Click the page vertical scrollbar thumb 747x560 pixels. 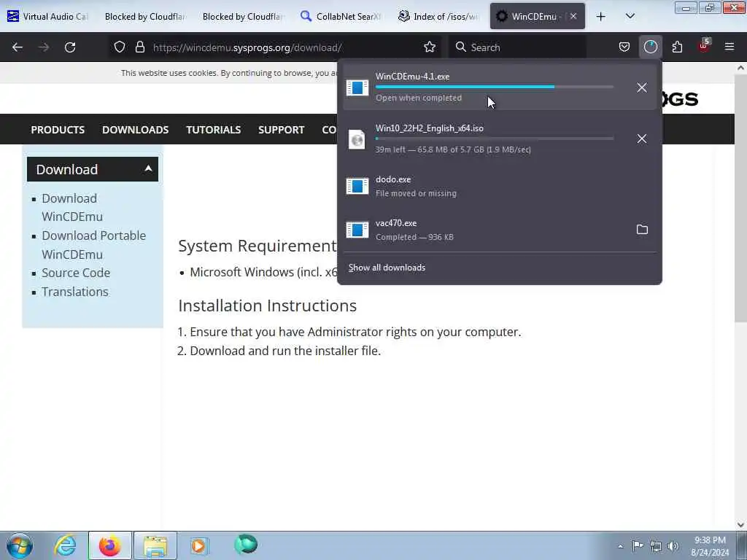pos(740,198)
